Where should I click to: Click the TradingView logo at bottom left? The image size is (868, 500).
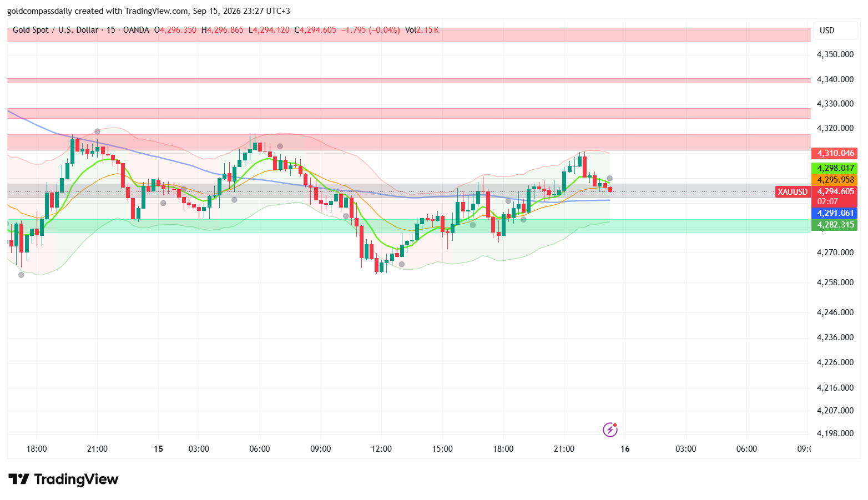click(63, 479)
